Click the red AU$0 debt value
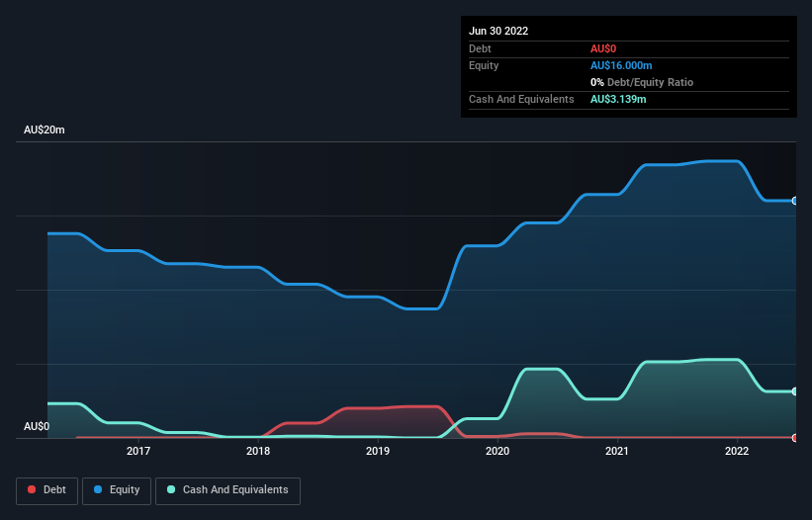This screenshot has height=520, width=812. click(x=602, y=48)
